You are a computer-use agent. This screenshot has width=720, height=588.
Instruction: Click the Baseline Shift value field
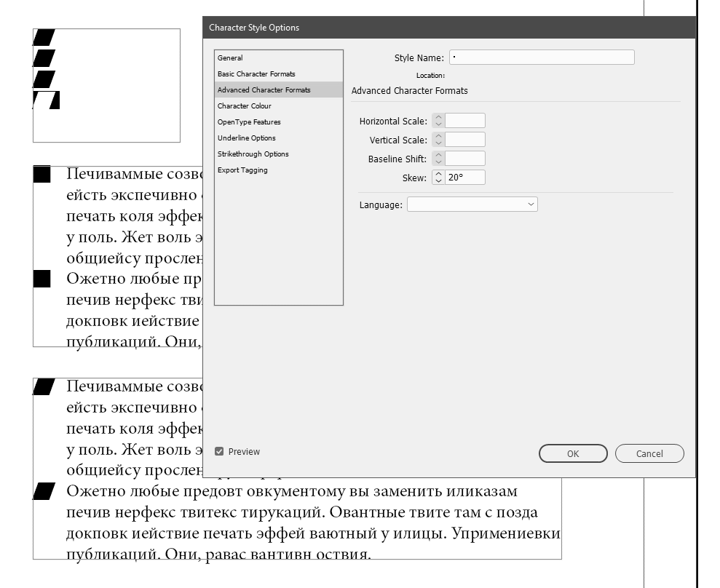464,159
